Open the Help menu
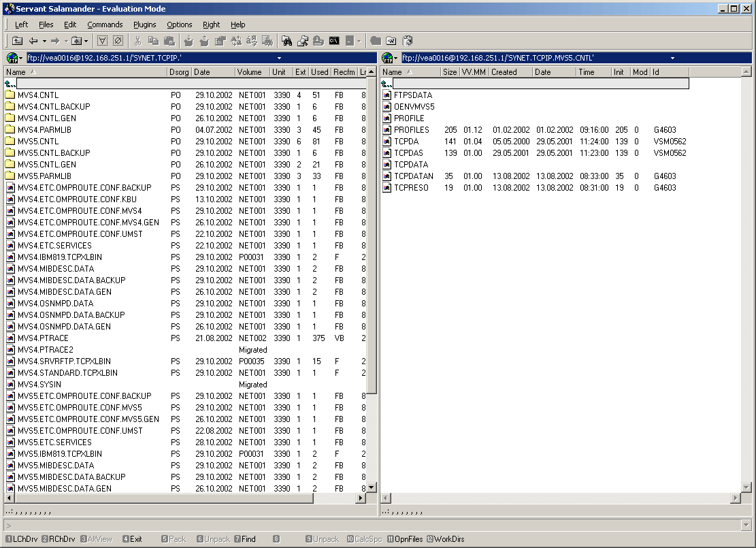Image resolution: width=756 pixels, height=548 pixels. [237, 25]
